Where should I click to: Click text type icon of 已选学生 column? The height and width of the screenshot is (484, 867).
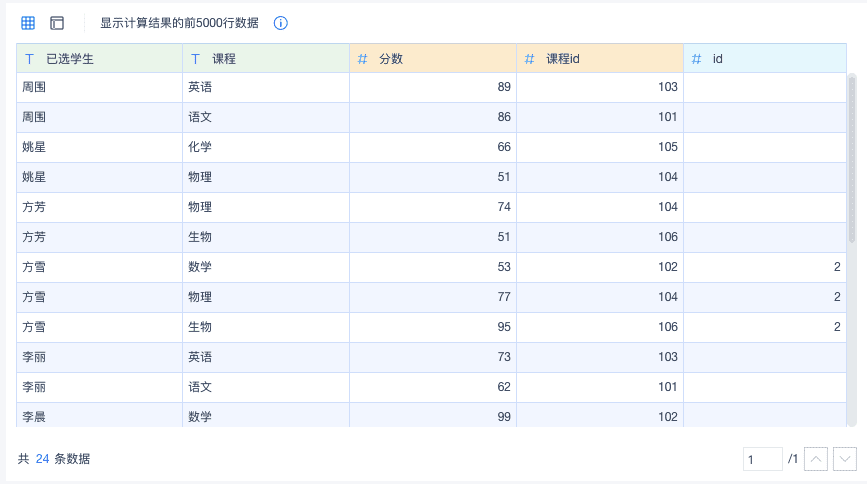click(x=29, y=59)
